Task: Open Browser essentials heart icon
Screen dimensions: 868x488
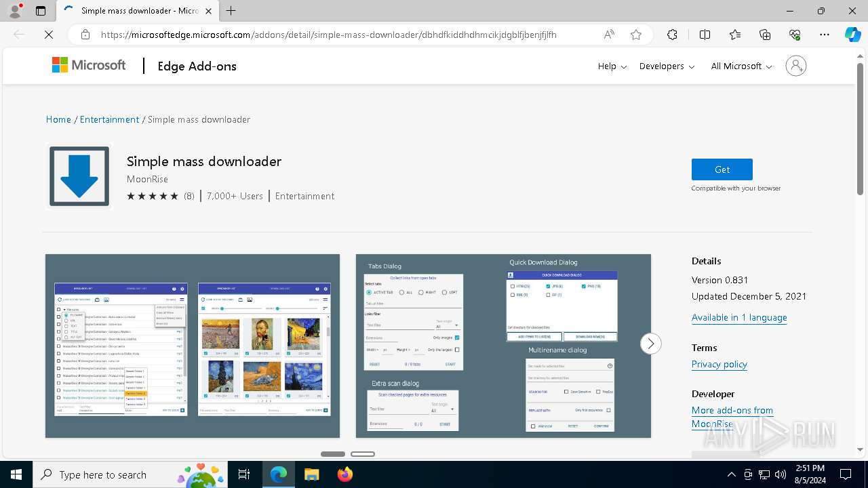Action: (795, 35)
